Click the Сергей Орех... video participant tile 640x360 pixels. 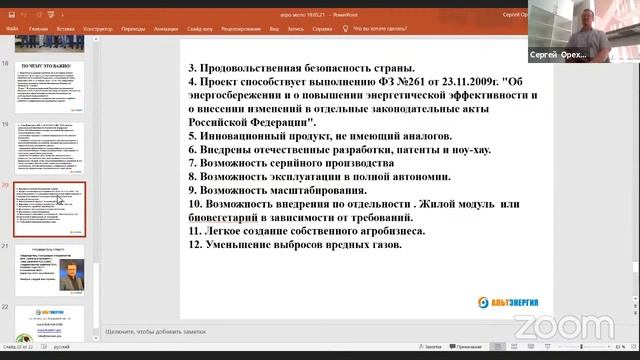[584, 31]
